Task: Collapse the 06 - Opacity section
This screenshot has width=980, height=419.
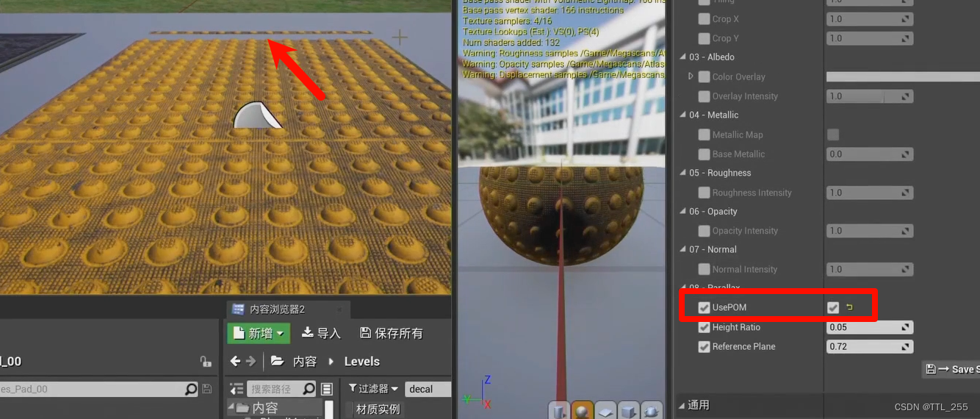Action: coord(682,212)
